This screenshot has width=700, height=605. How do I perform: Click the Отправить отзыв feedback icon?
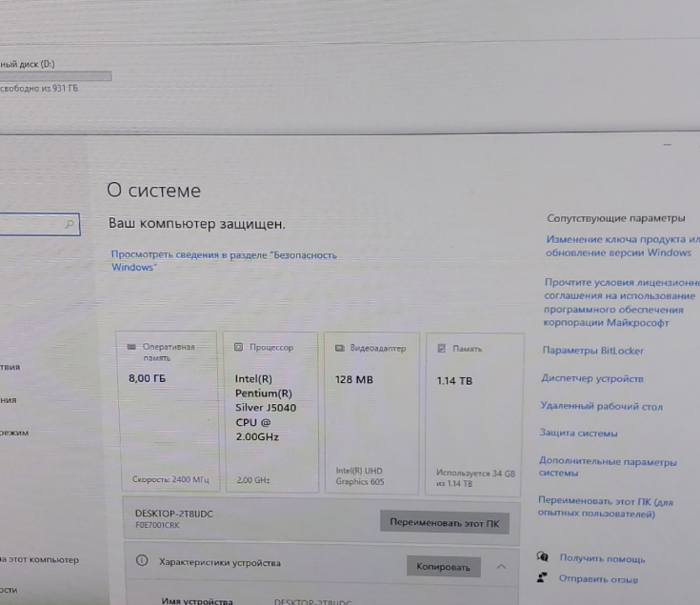[543, 577]
